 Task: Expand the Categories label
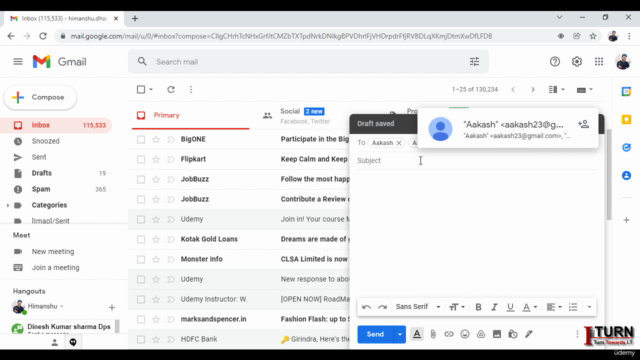coord(7,205)
